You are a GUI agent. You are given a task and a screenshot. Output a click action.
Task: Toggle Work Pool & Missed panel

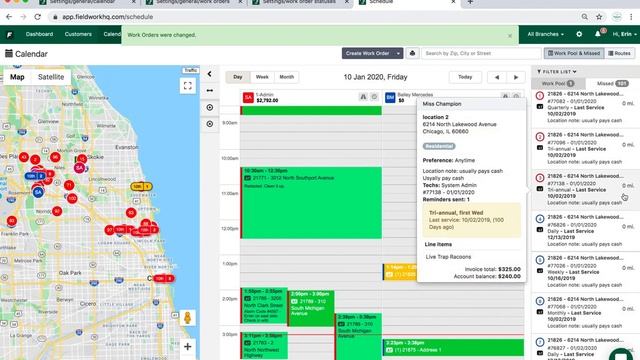click(x=574, y=53)
